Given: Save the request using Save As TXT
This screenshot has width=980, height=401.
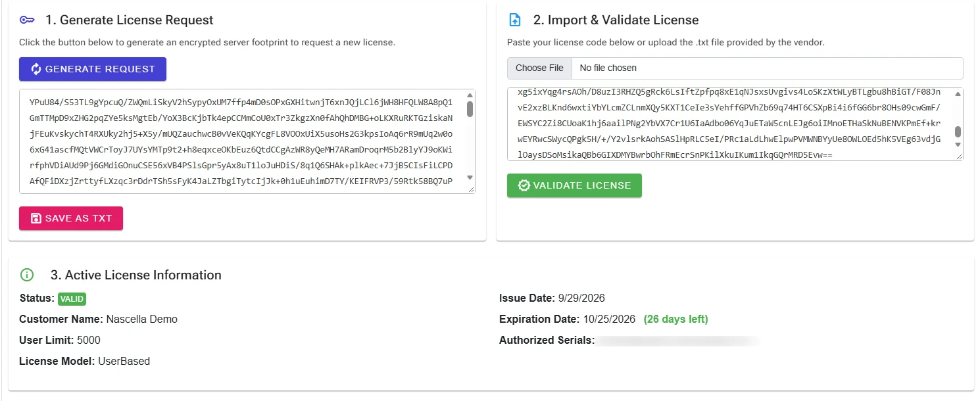Looking at the screenshot, I should click(x=71, y=218).
